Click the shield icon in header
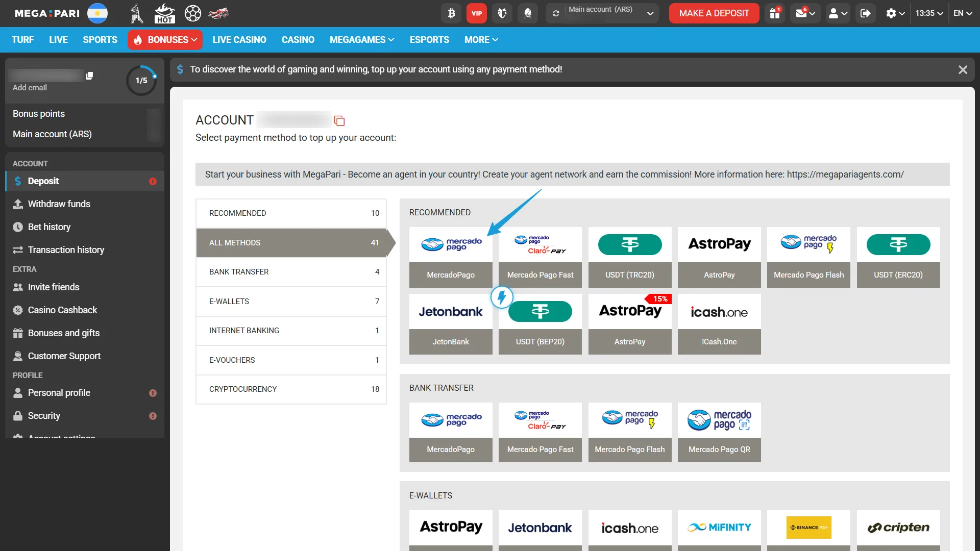This screenshot has height=551, width=980. (502, 13)
